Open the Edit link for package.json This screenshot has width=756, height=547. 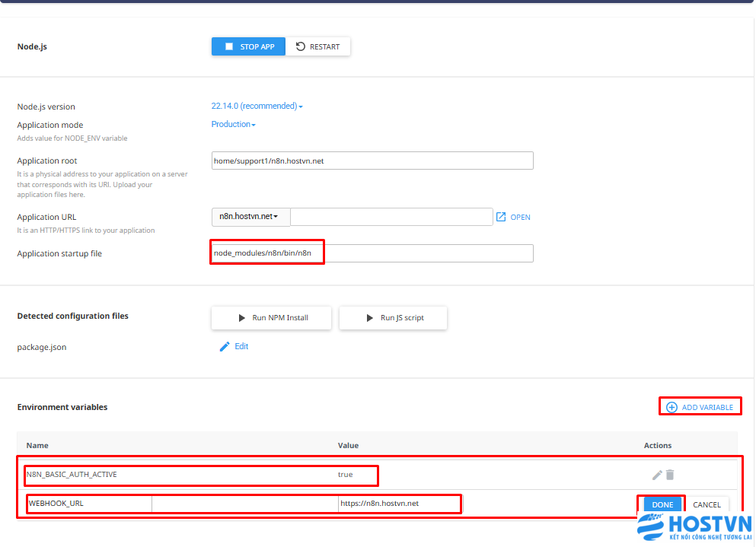pos(241,346)
